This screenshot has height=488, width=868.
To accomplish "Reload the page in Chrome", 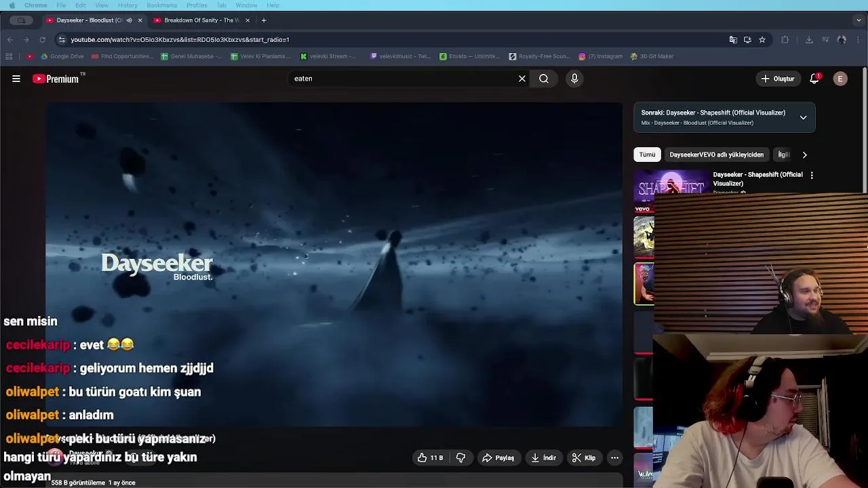I will pyautogui.click(x=42, y=39).
